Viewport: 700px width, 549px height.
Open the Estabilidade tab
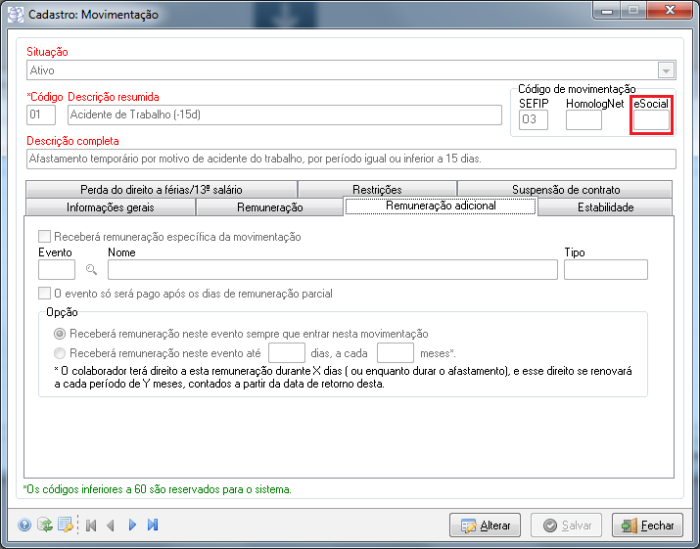pyautogui.click(x=605, y=208)
